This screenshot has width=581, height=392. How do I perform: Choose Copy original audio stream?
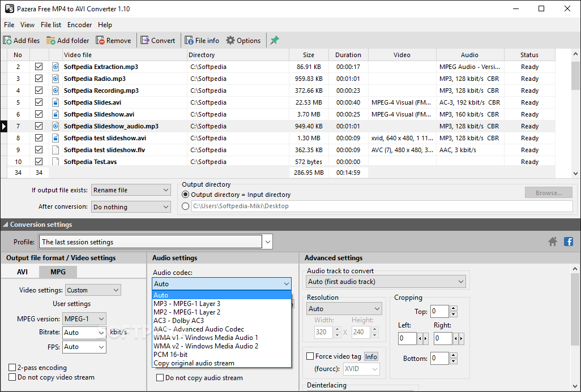(221, 363)
